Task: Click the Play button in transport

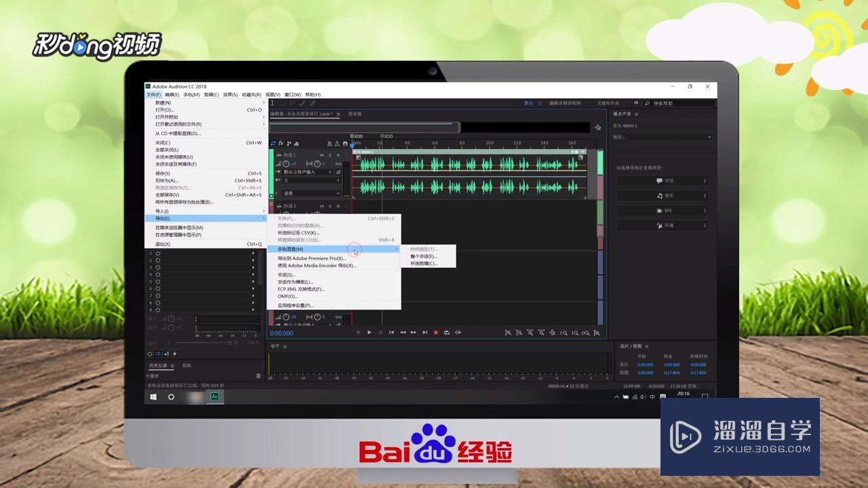Action: (369, 332)
